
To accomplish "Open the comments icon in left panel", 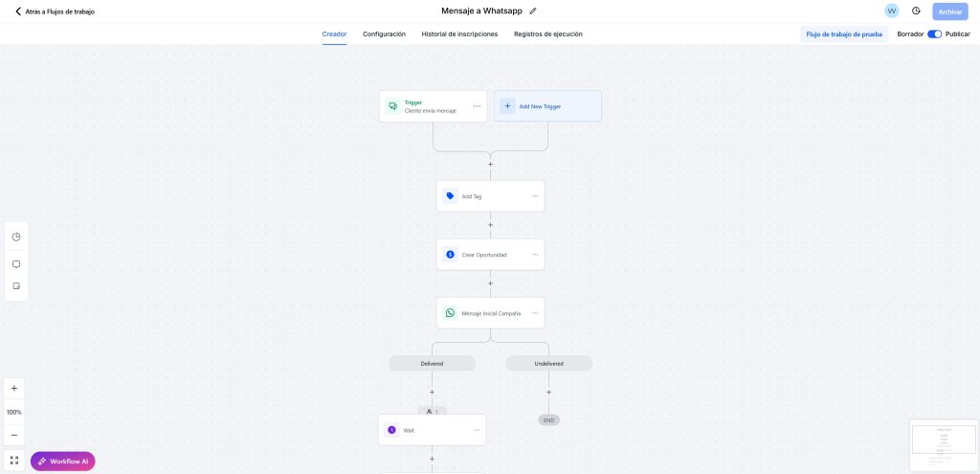I will pos(16,264).
